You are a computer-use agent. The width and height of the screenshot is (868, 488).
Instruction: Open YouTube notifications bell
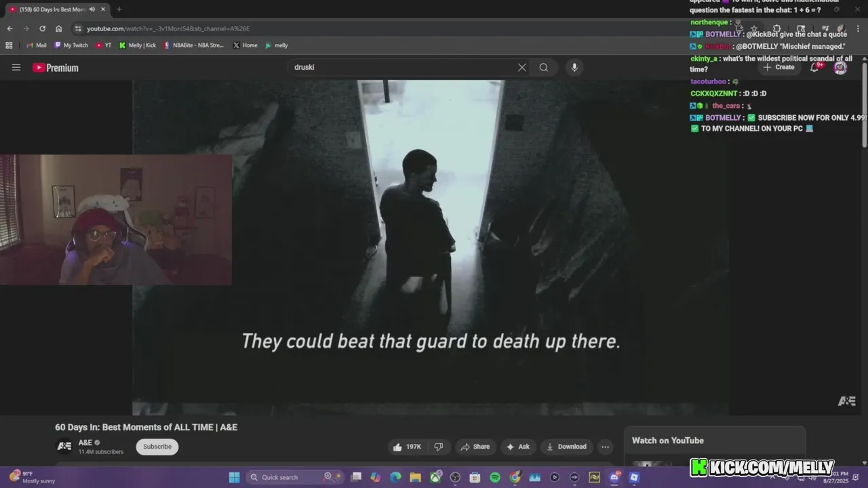coord(815,67)
